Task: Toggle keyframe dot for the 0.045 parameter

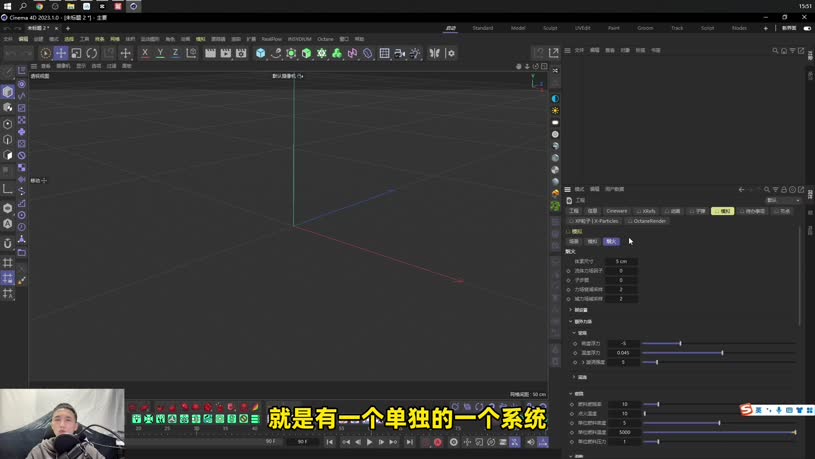Action: 575,353
